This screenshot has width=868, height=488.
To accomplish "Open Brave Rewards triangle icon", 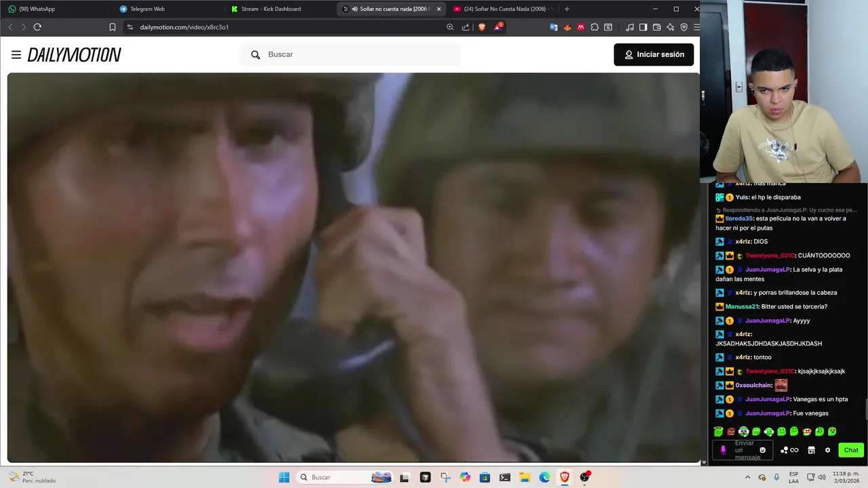I will [499, 27].
